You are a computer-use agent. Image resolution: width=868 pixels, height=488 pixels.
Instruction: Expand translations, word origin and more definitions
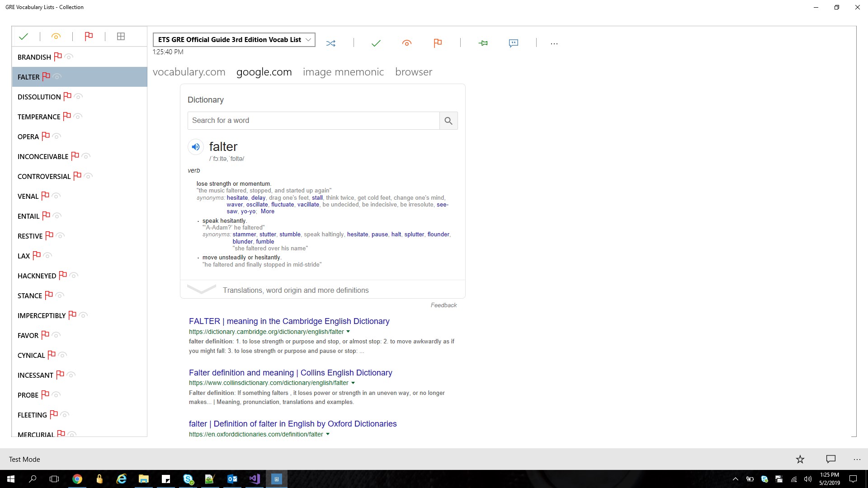pyautogui.click(x=295, y=290)
